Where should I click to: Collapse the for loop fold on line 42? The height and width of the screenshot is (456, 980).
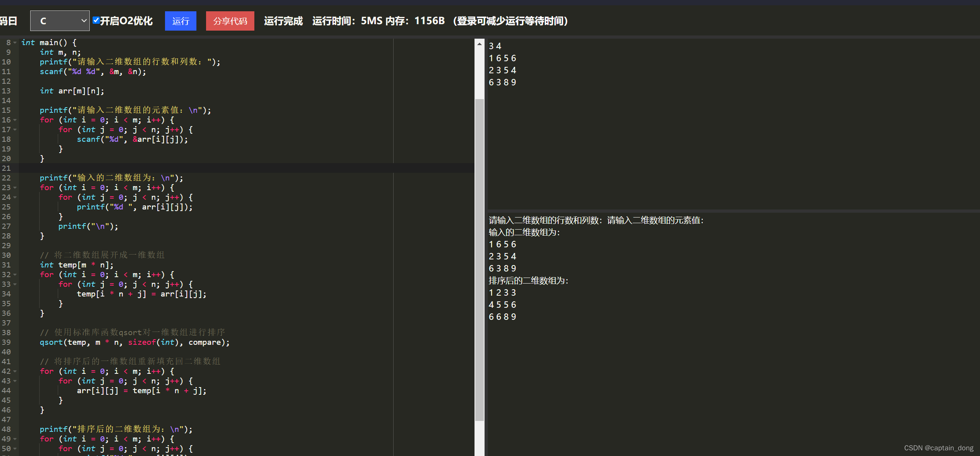15,371
